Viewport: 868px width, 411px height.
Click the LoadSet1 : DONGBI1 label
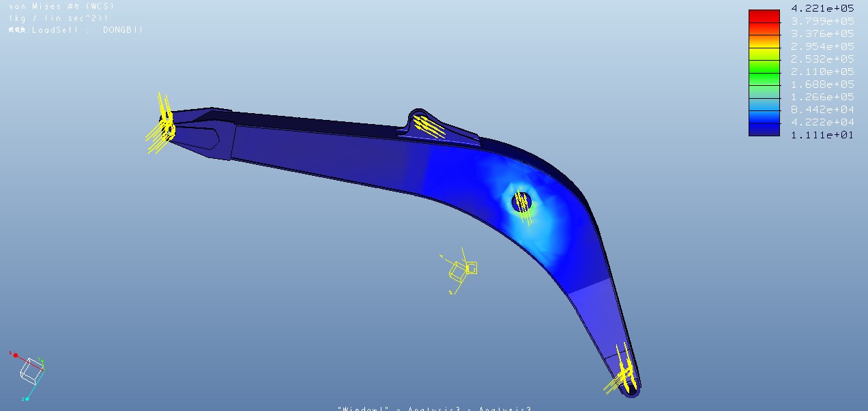(x=76, y=30)
